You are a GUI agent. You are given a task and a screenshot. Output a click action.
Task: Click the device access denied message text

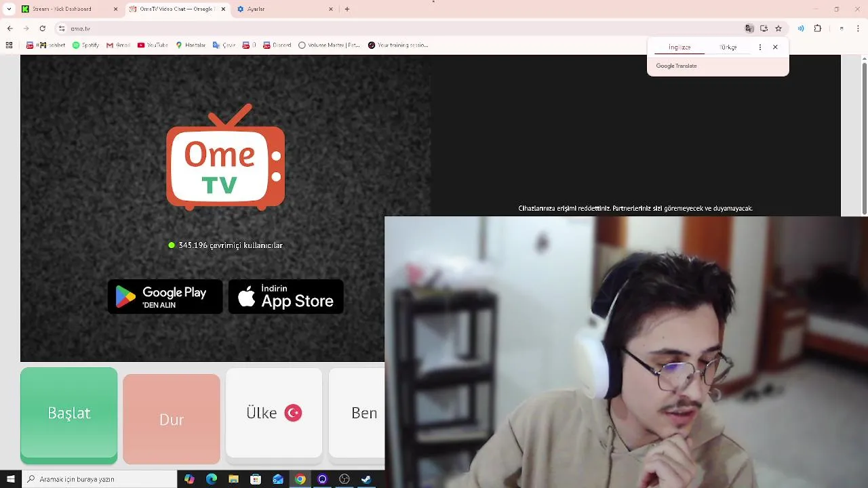click(635, 208)
